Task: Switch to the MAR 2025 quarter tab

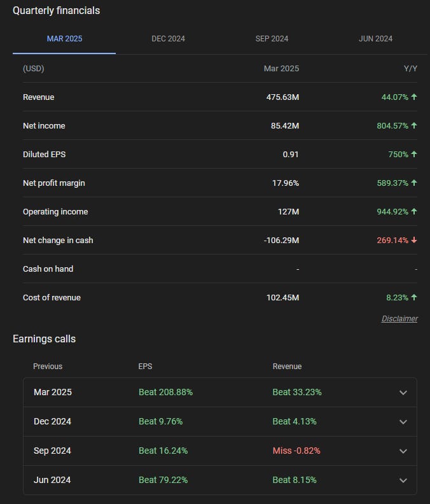Action: [x=64, y=39]
